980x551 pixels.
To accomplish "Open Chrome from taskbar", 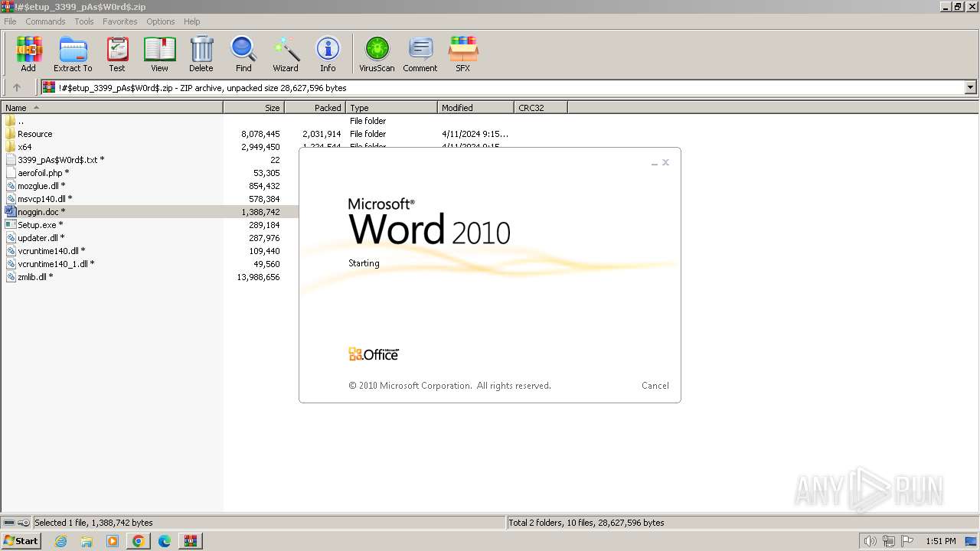I will coord(139,541).
